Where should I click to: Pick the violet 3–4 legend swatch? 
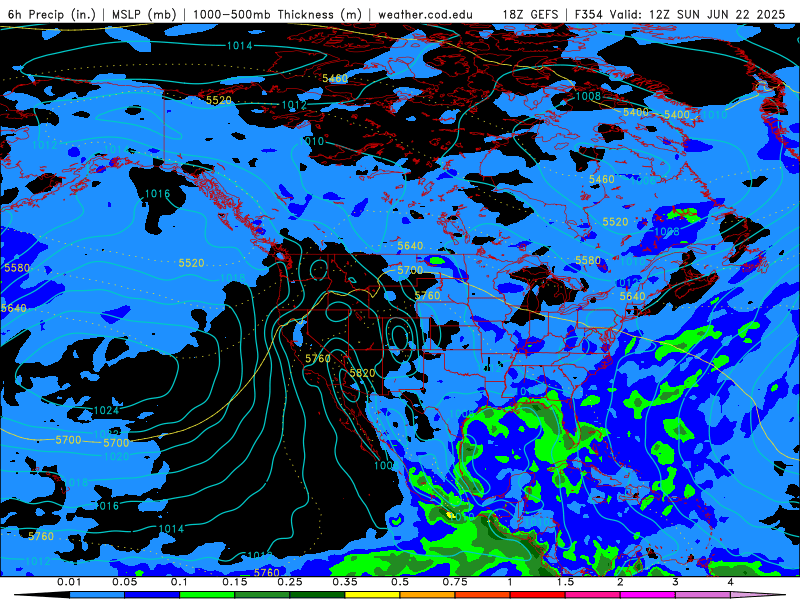coord(703,595)
